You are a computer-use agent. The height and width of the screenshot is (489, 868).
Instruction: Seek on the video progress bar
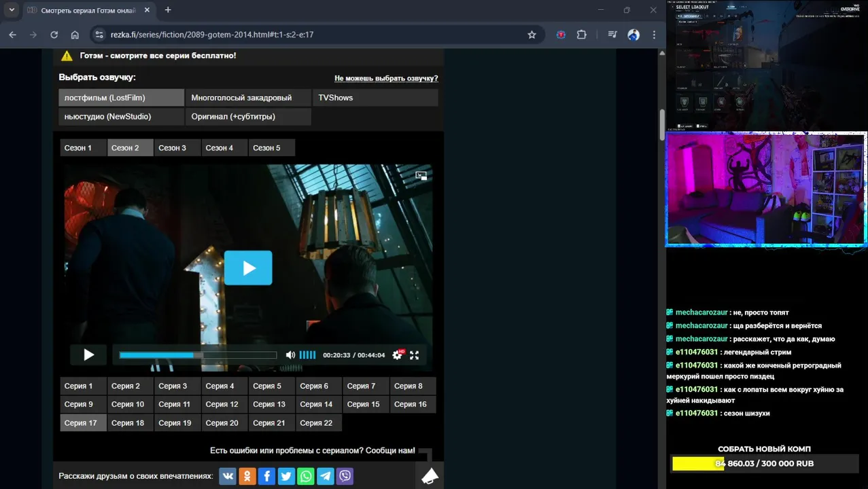coord(198,355)
